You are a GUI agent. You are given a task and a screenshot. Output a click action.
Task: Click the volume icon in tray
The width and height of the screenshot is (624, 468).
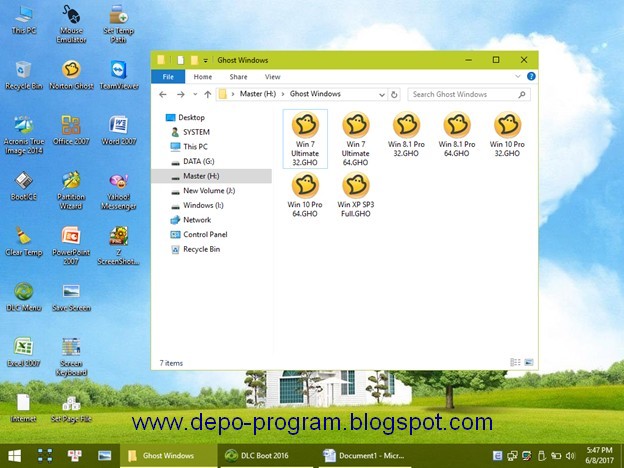tap(570, 456)
